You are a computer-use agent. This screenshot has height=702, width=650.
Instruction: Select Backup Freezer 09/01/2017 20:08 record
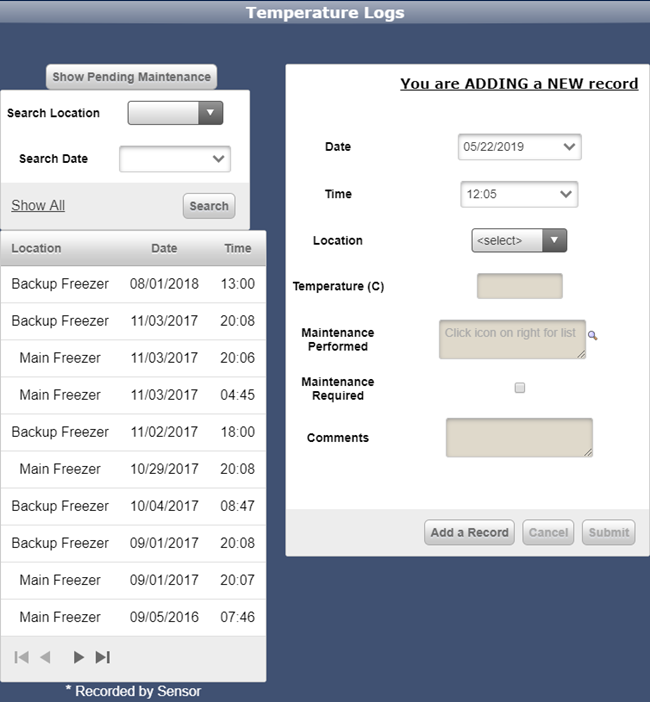(133, 543)
